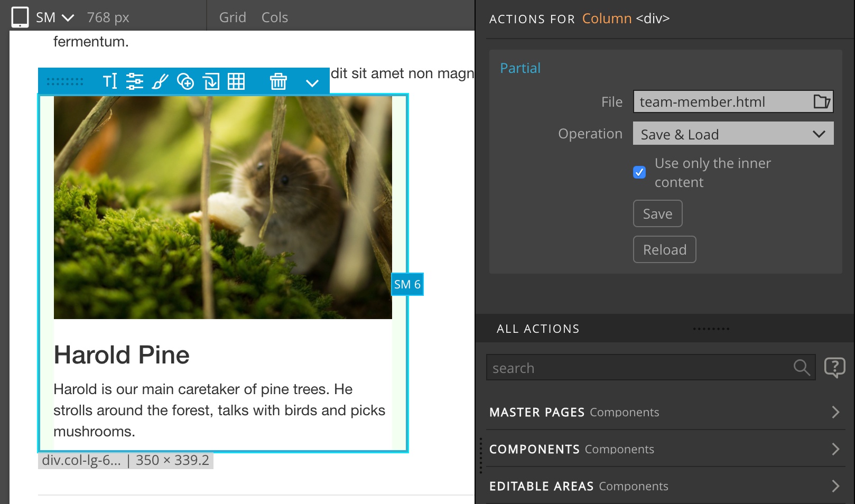The height and width of the screenshot is (504, 855).
Task: Open the SM breakpoint dropdown
Action: click(x=55, y=17)
